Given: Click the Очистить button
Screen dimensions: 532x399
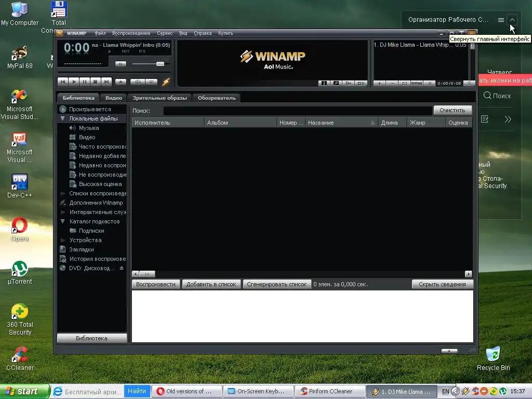Looking at the screenshot, I should 453,110.
